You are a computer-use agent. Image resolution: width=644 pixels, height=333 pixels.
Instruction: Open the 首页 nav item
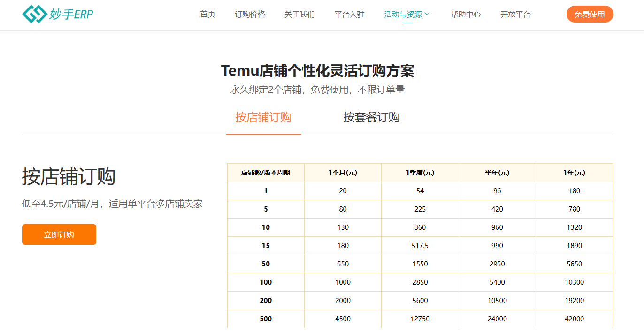207,14
